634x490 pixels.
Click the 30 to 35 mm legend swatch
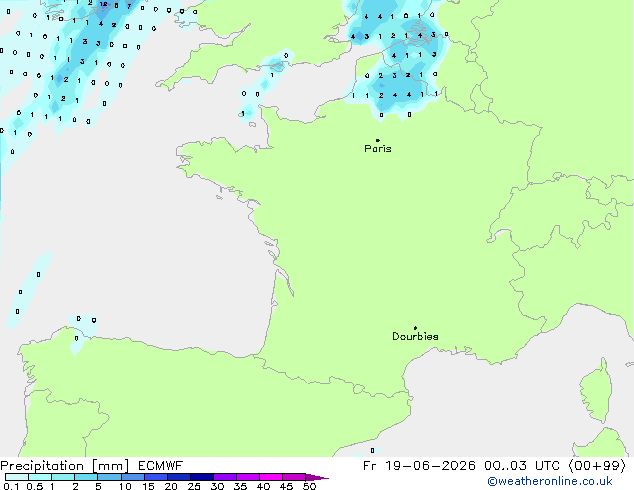[224, 477]
